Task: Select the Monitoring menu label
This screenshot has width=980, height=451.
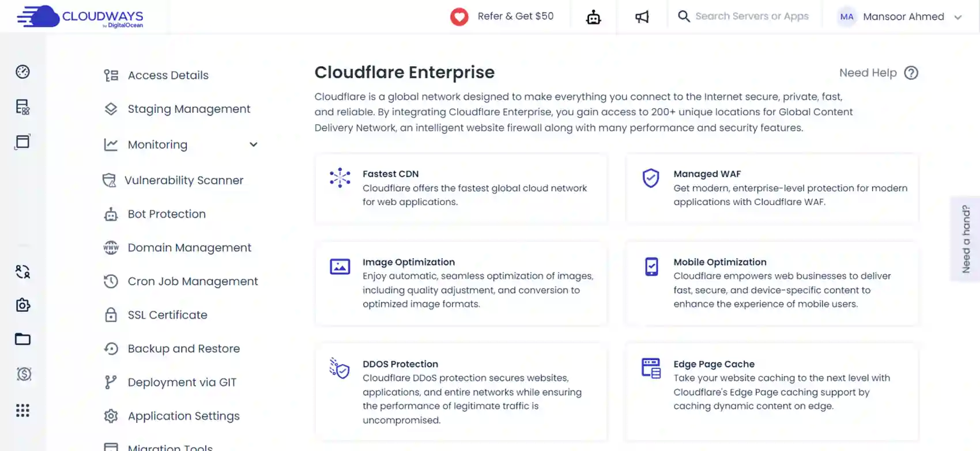Action: (x=157, y=145)
